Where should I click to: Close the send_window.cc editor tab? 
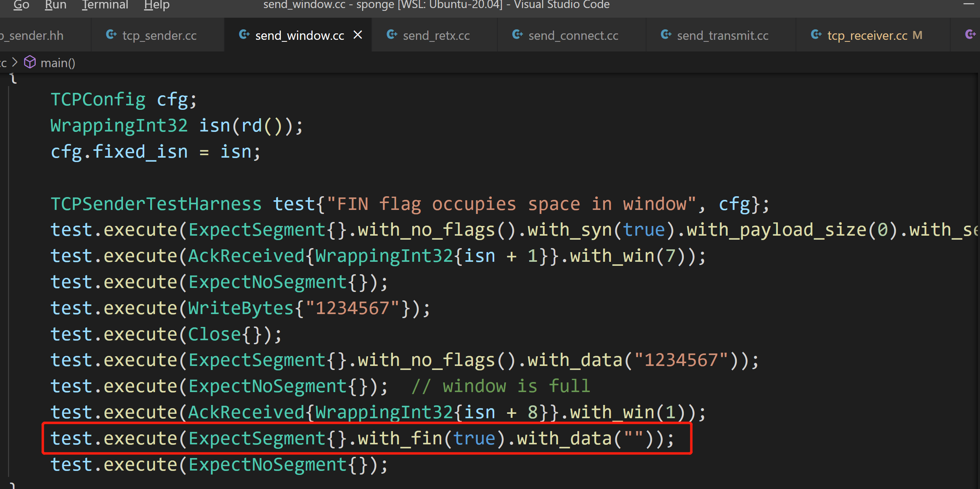[358, 35]
